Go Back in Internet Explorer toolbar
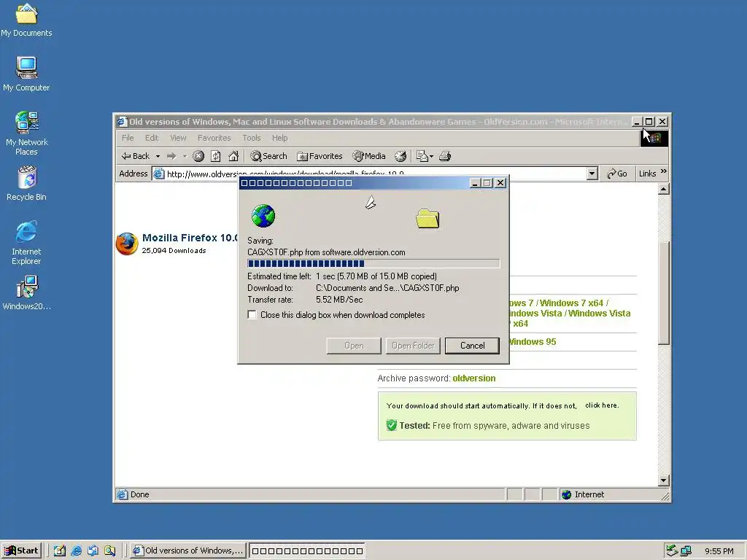This screenshot has height=560, width=747. [136, 156]
